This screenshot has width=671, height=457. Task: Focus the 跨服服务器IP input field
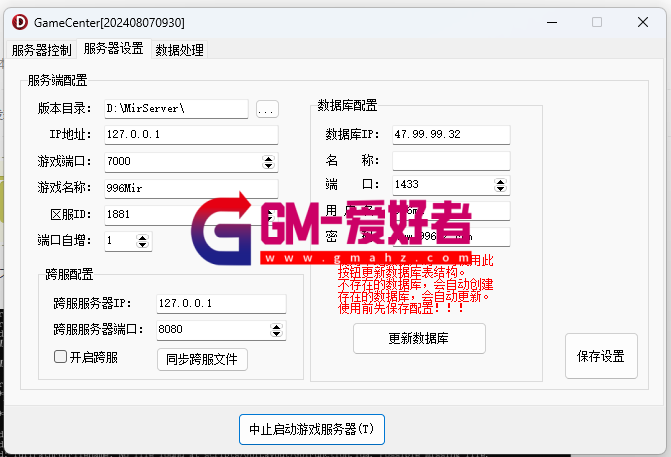(x=220, y=303)
